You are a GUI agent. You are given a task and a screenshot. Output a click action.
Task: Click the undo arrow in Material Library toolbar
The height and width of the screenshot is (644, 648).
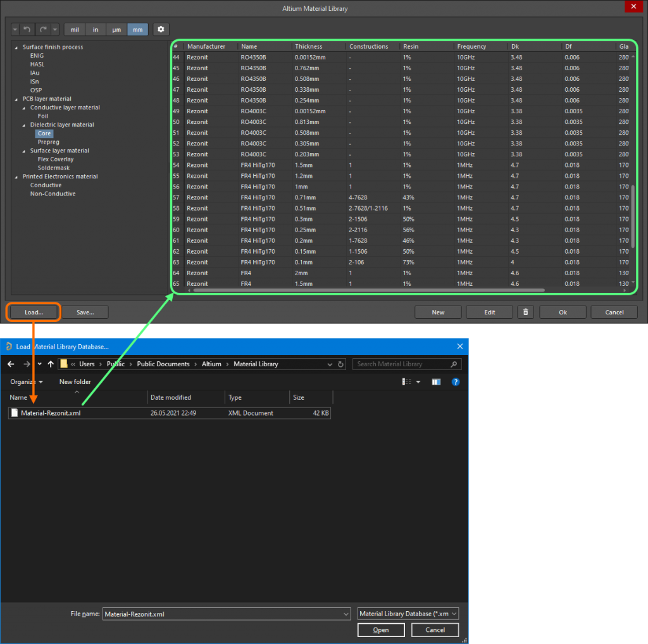(27, 29)
